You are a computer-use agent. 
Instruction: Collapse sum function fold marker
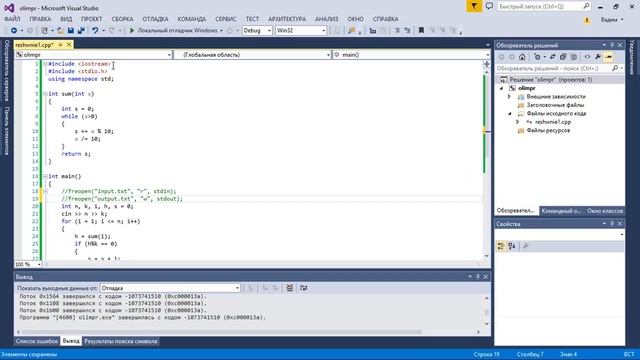[45, 94]
